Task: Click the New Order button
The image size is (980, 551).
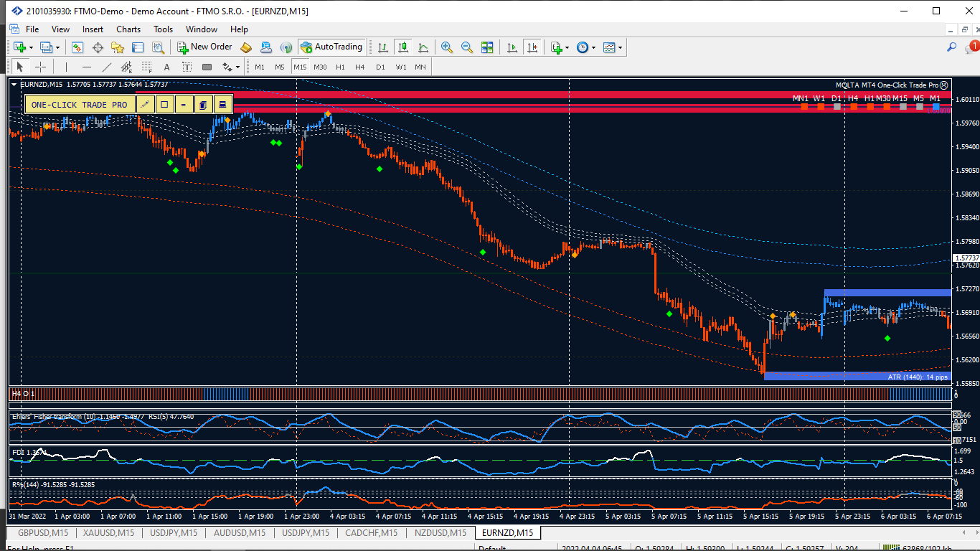Action: click(204, 47)
